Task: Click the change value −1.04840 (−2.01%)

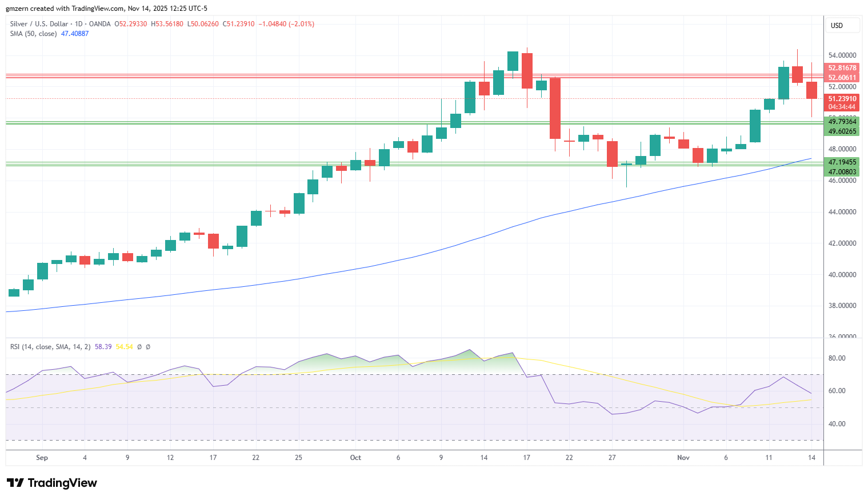Action: 286,24
